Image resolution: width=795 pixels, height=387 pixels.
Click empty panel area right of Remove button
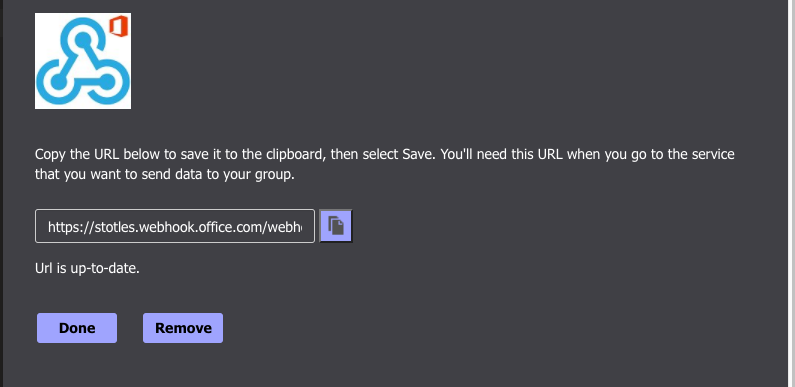(x=456, y=328)
